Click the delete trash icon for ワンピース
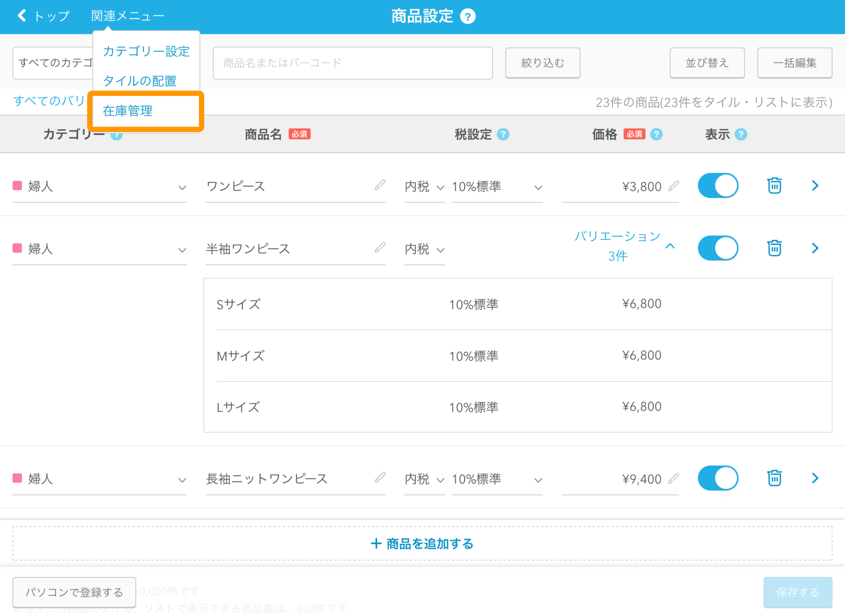This screenshot has width=845, height=616. 774,186
